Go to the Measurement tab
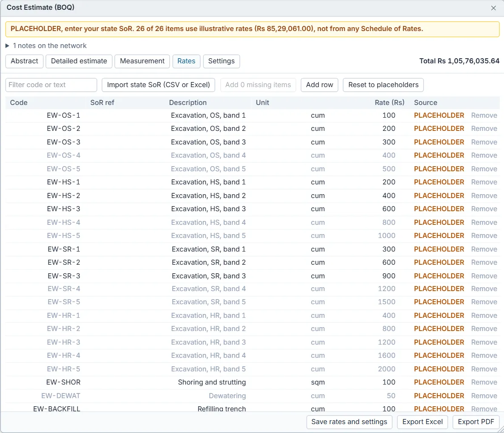The height and width of the screenshot is (433, 504). click(x=142, y=61)
